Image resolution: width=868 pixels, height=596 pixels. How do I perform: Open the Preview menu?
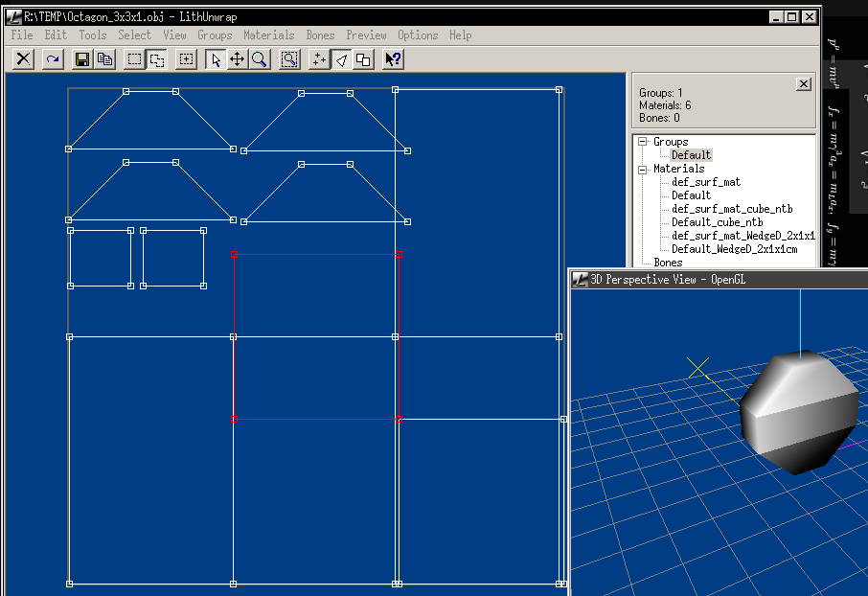[367, 35]
